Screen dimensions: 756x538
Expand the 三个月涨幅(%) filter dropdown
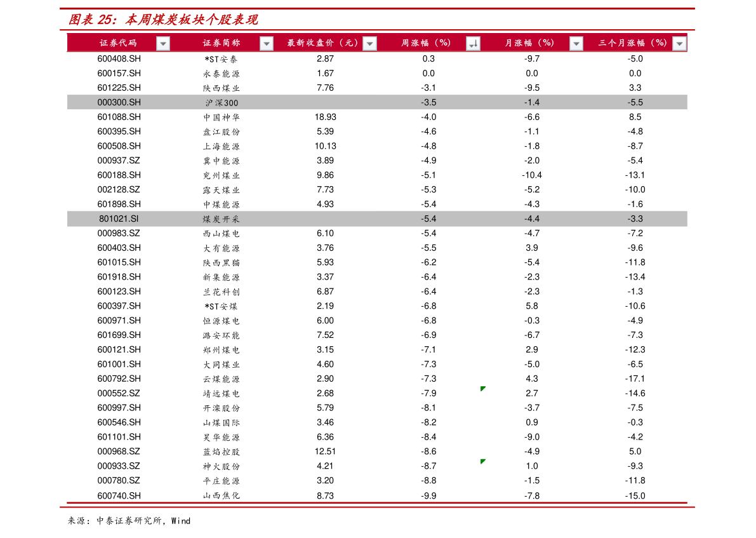point(679,43)
